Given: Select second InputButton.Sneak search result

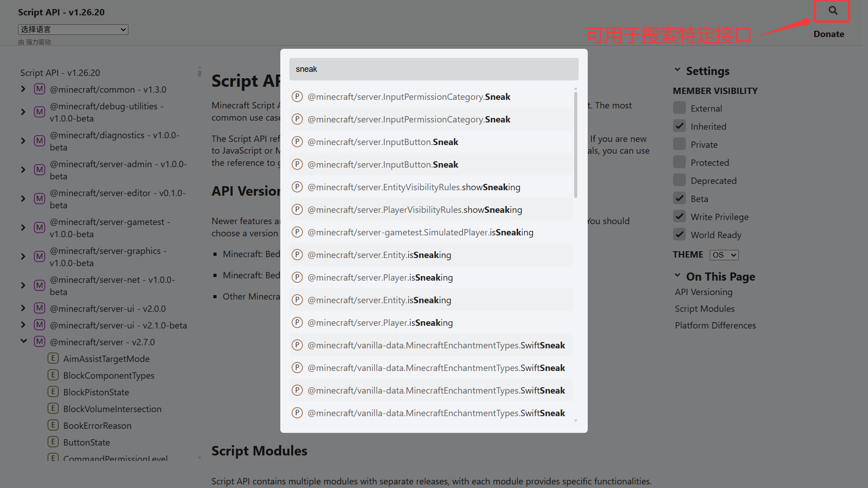Looking at the screenshot, I should pos(431,164).
